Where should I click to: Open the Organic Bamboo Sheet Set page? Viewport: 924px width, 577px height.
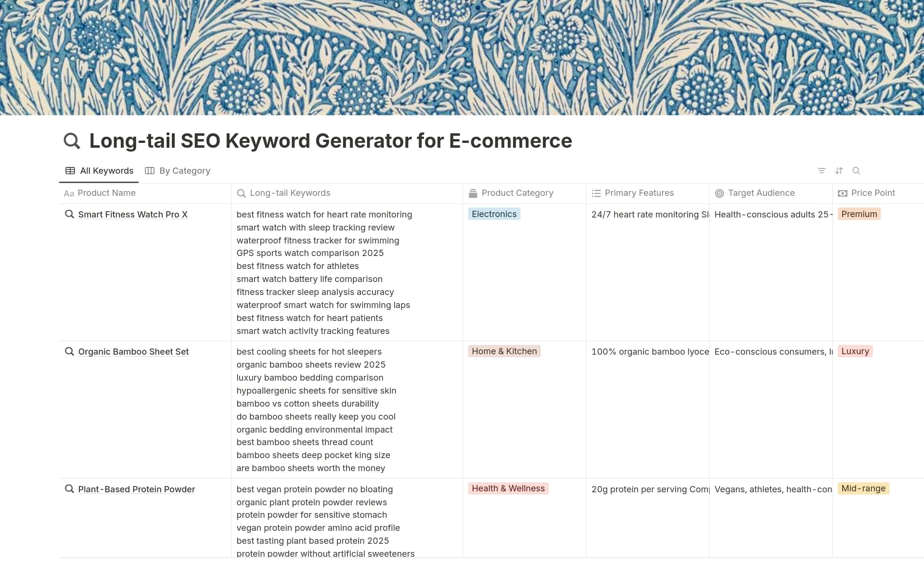pyautogui.click(x=133, y=351)
